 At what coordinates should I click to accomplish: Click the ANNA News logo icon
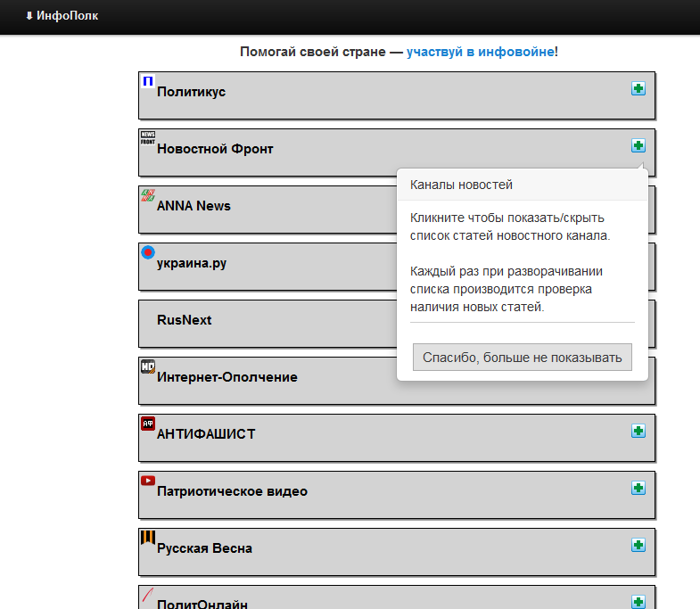click(x=148, y=195)
